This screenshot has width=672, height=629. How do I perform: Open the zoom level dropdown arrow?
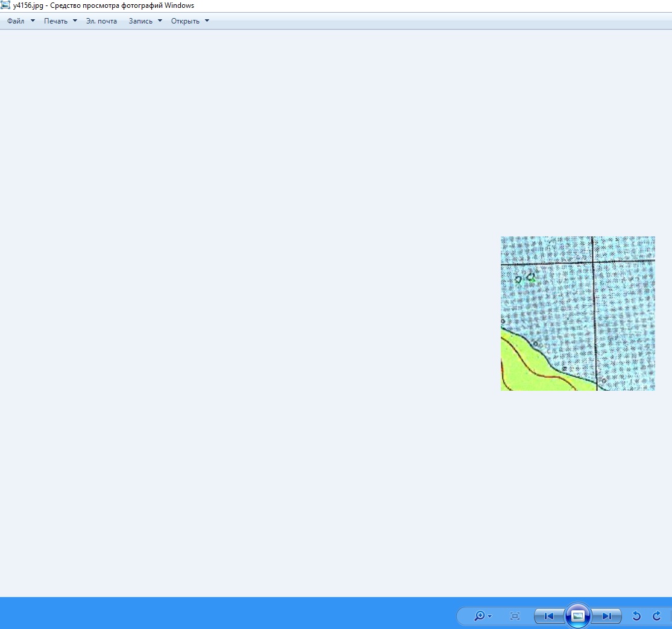tap(490, 616)
